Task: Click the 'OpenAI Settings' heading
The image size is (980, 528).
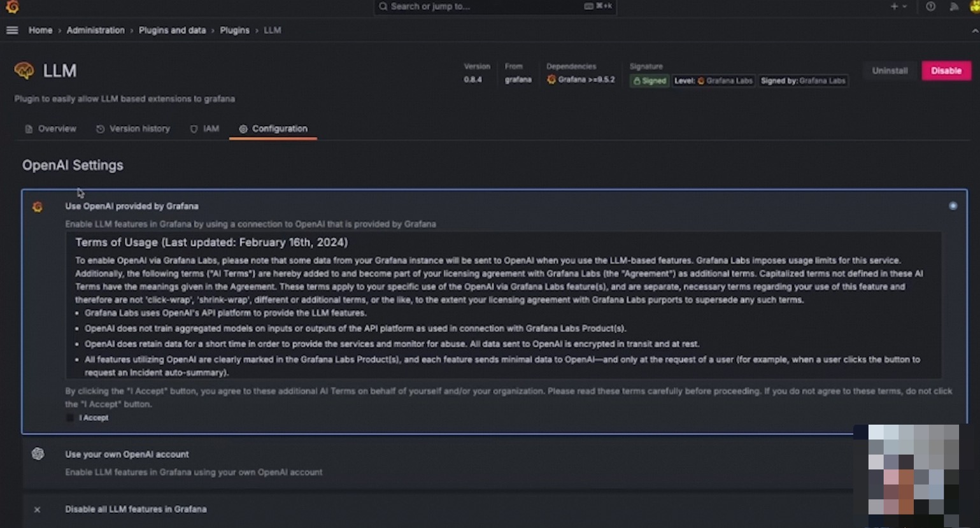Action: (x=73, y=165)
